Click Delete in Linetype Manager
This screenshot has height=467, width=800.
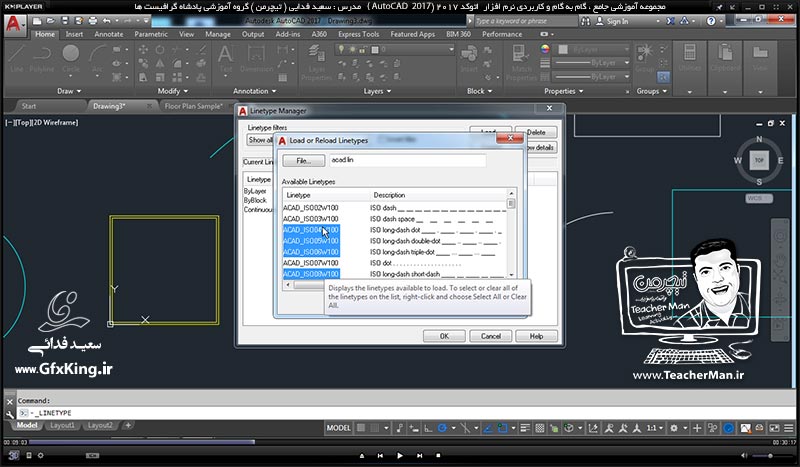[536, 132]
